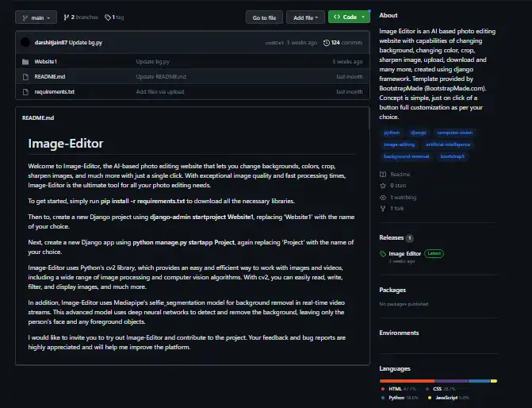532x408 pixels.
Task: Click the Readme book icon
Action: point(383,175)
